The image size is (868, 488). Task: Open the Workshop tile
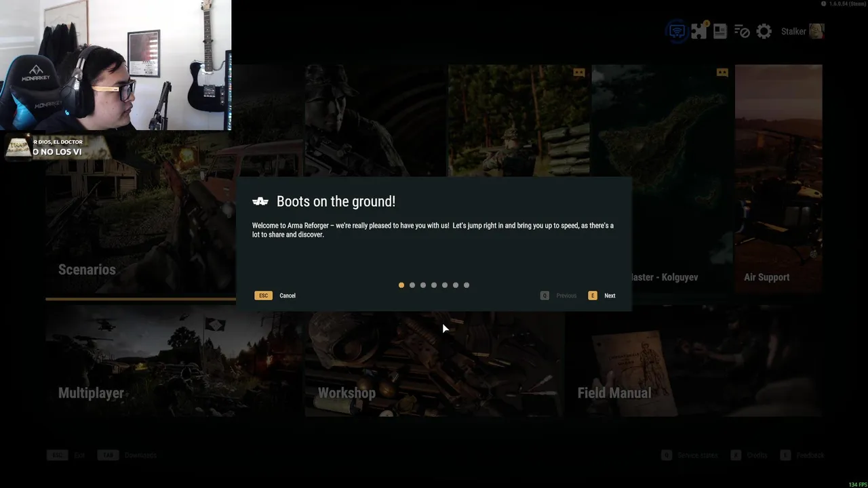434,361
